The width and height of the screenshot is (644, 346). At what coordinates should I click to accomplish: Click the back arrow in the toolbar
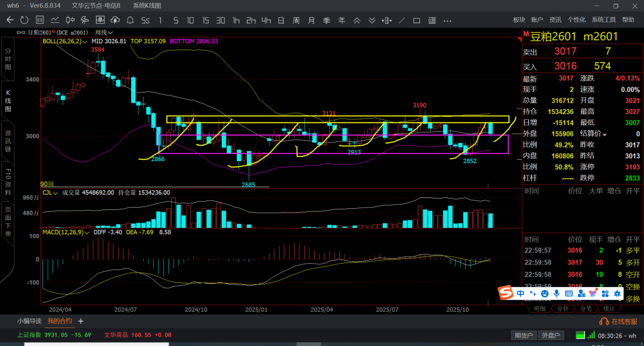(10, 20)
